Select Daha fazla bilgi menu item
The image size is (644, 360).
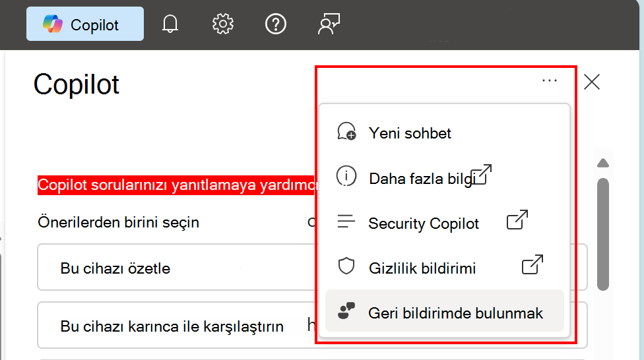pos(444,178)
